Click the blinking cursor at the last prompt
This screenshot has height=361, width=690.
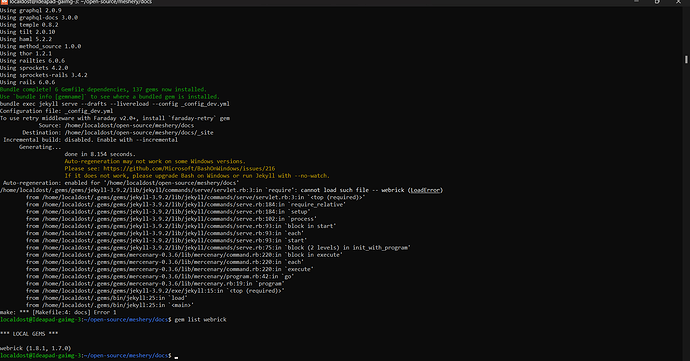pos(176,357)
